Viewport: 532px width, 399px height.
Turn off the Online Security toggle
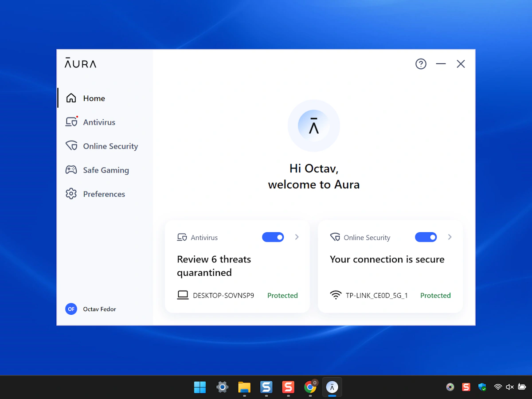coord(426,237)
